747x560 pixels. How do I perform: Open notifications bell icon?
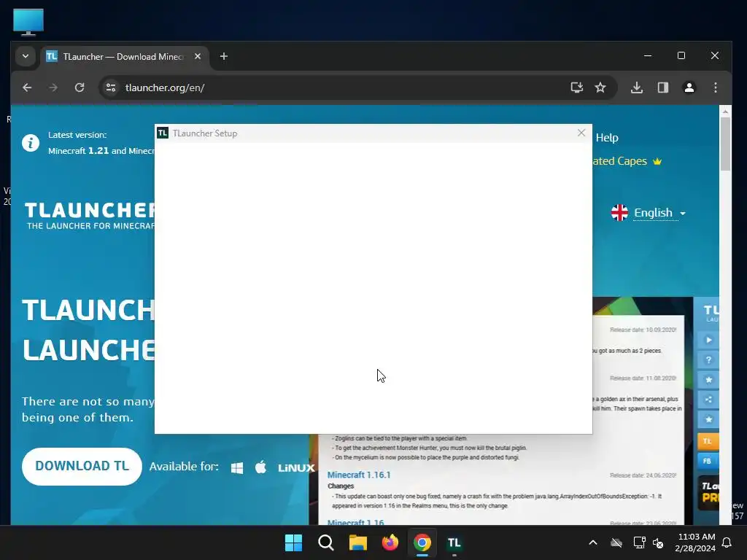point(727,542)
